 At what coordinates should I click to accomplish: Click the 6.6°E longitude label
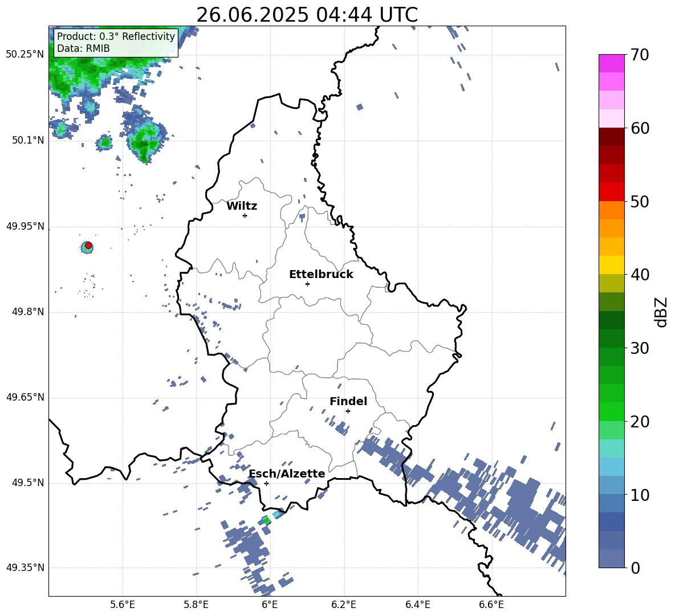coord(491,605)
